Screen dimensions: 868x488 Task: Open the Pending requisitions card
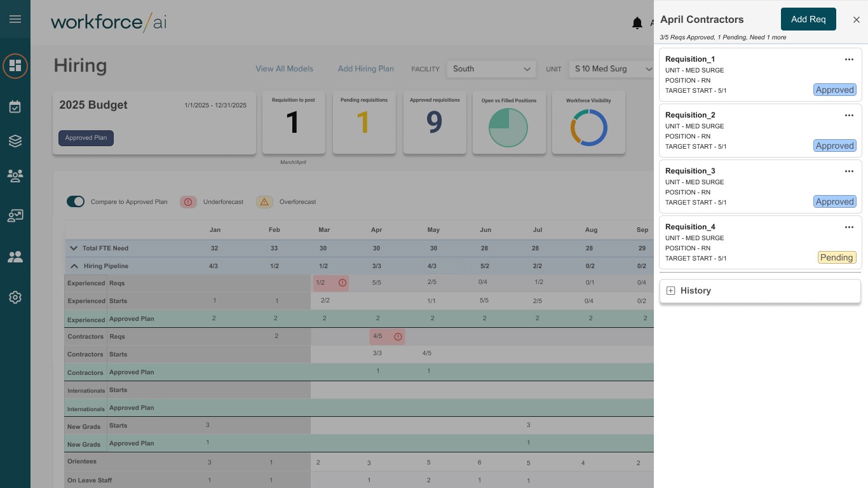tap(364, 123)
